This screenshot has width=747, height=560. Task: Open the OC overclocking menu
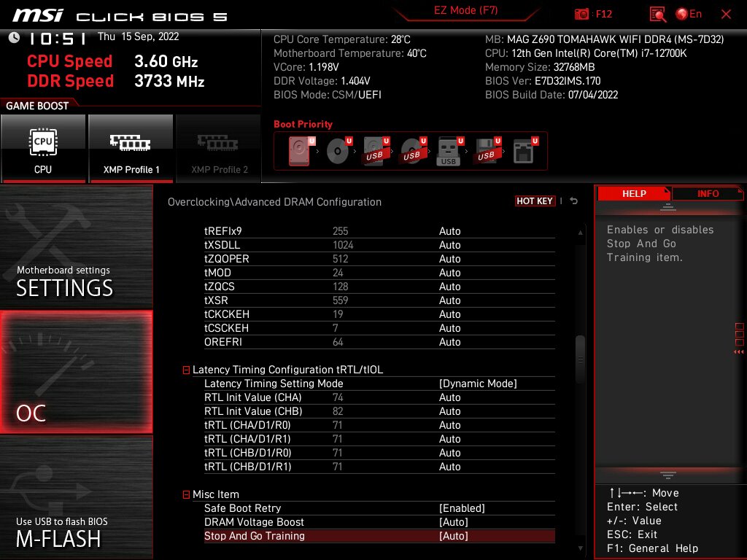76,372
